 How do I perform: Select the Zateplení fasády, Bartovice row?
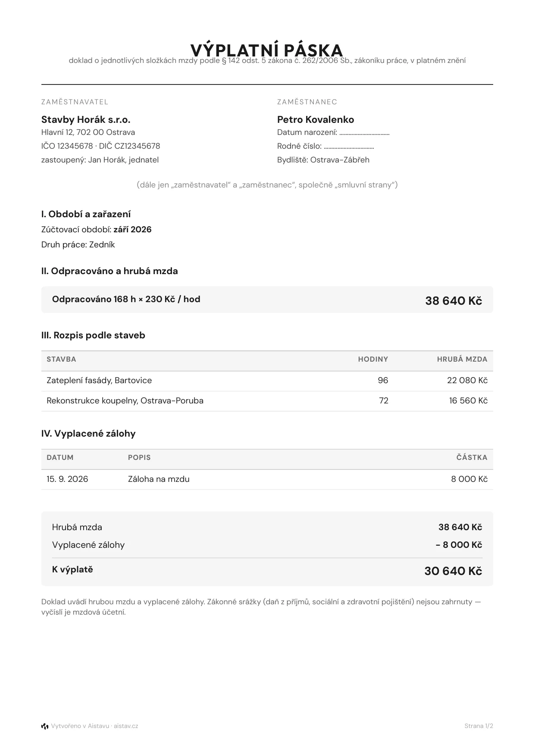(x=267, y=381)
